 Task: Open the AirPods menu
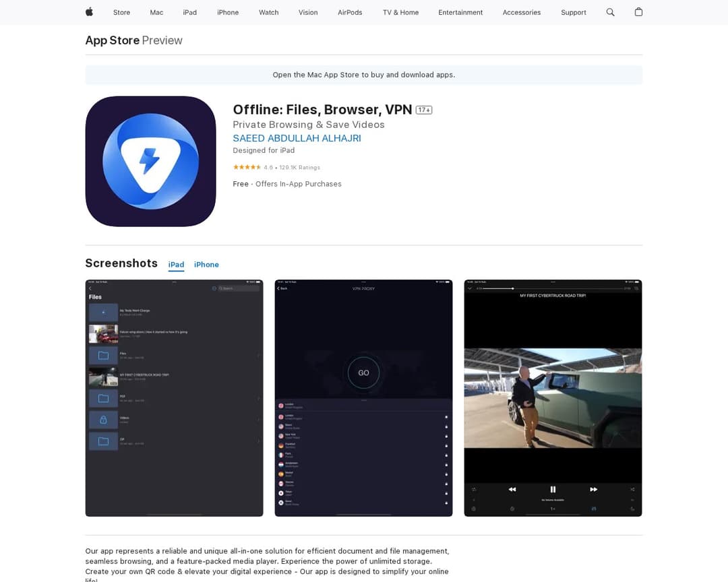point(350,13)
